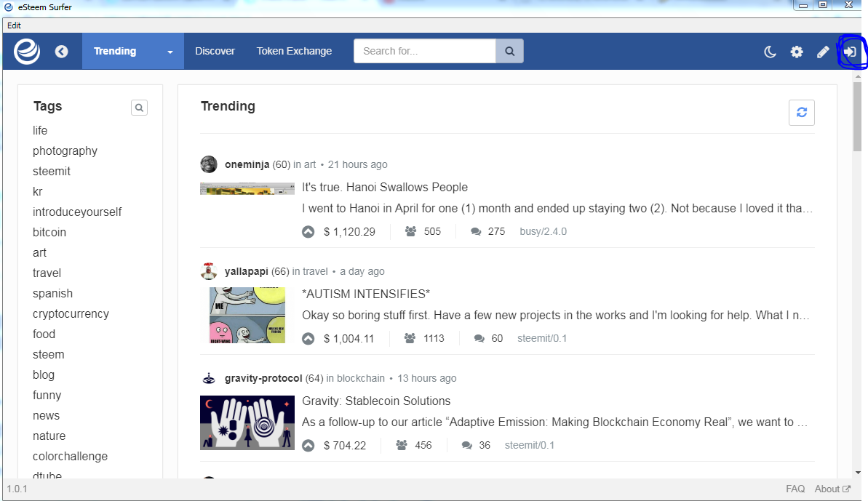Image resolution: width=868 pixels, height=501 pixels.
Task: Open oneminja's avatar
Action: [x=209, y=164]
